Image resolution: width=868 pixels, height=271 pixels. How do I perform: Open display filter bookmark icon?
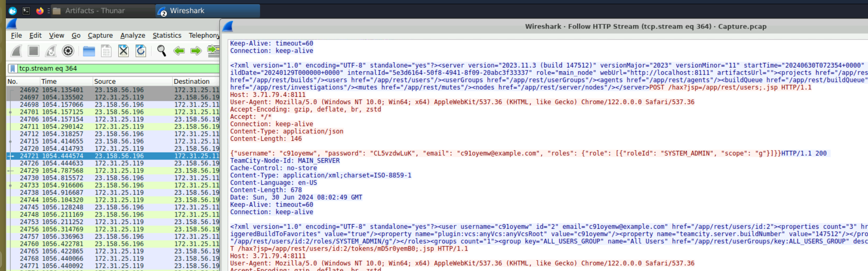pyautogui.click(x=13, y=68)
